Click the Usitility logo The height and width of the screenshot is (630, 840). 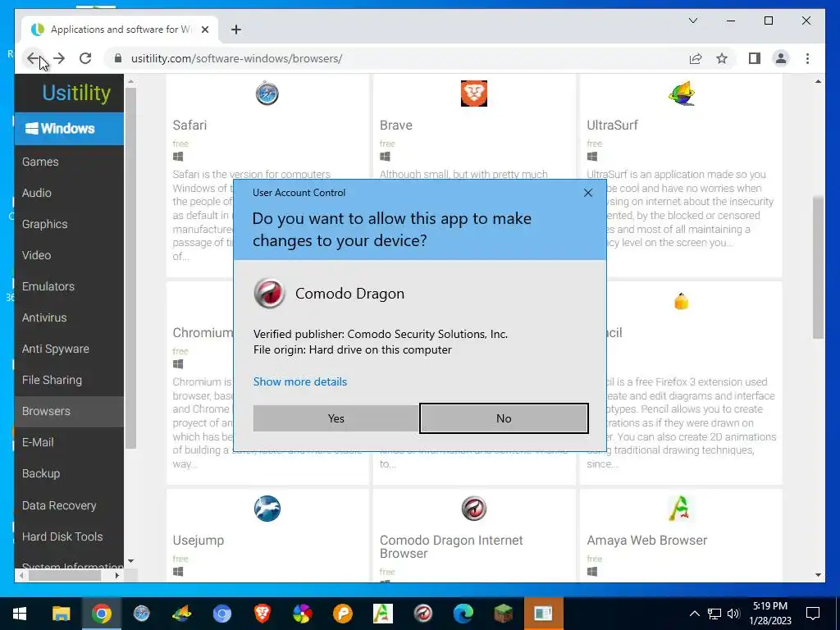[76, 93]
